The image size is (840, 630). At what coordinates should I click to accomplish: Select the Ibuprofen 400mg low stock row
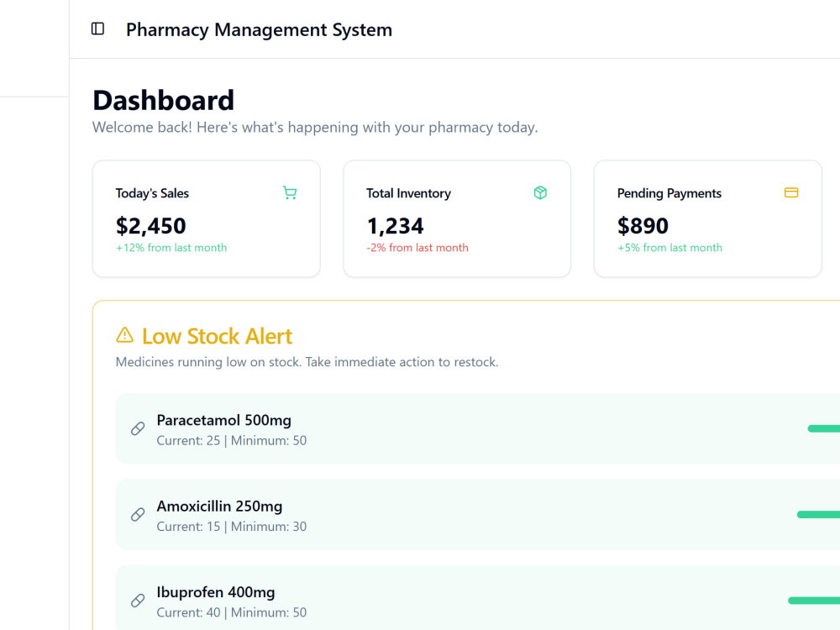(478, 598)
